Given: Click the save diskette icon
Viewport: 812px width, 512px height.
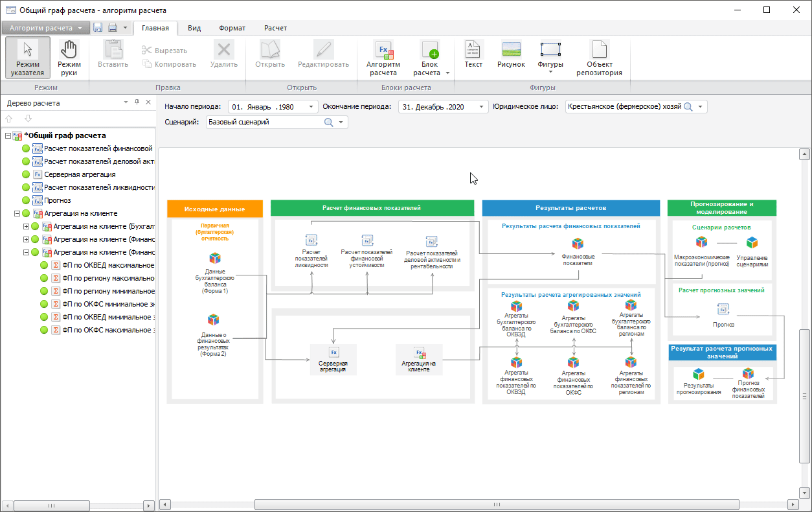Looking at the screenshot, I should click(98, 28).
